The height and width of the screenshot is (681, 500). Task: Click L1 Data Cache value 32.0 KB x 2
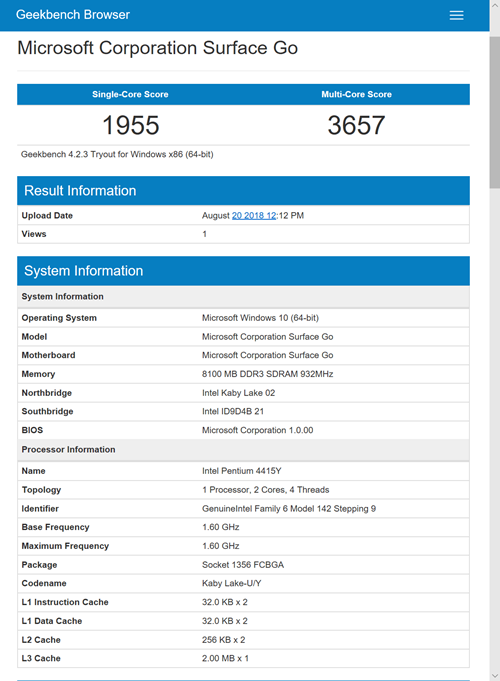(x=225, y=621)
